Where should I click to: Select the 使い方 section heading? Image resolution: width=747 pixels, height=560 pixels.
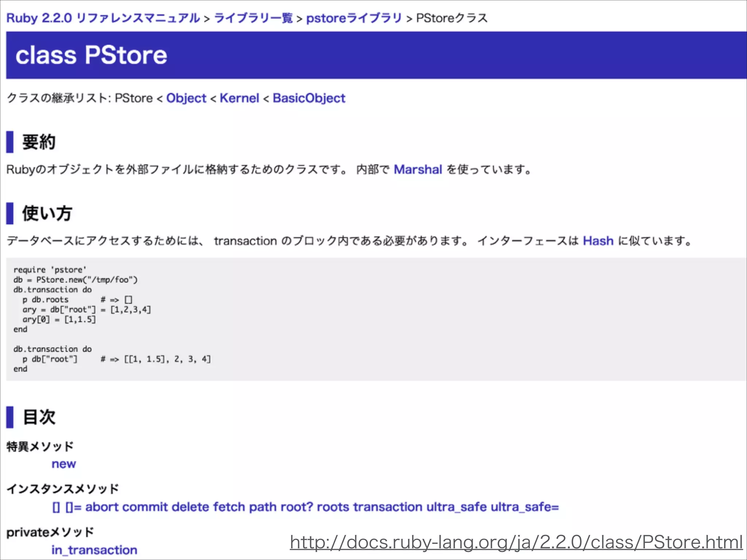(x=47, y=213)
